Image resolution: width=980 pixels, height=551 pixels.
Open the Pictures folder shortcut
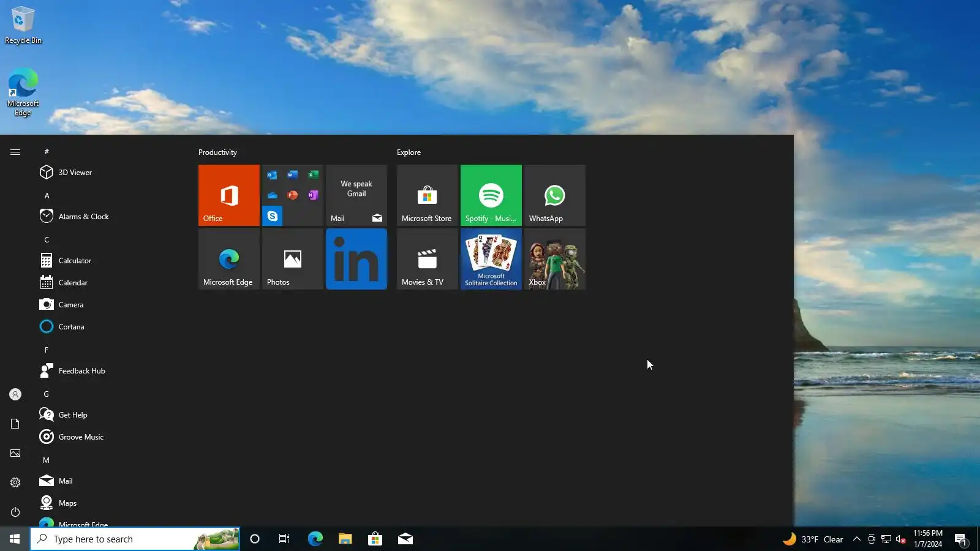pyautogui.click(x=15, y=453)
